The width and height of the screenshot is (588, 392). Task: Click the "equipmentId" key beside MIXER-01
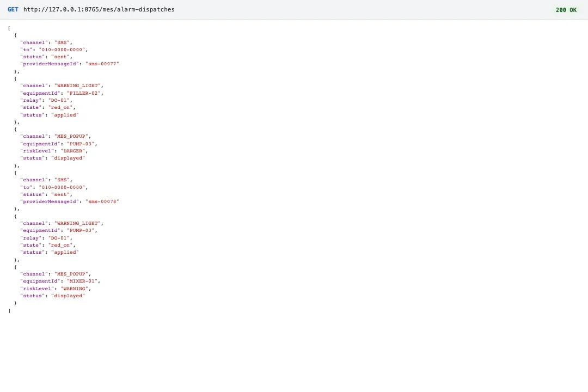pos(40,281)
